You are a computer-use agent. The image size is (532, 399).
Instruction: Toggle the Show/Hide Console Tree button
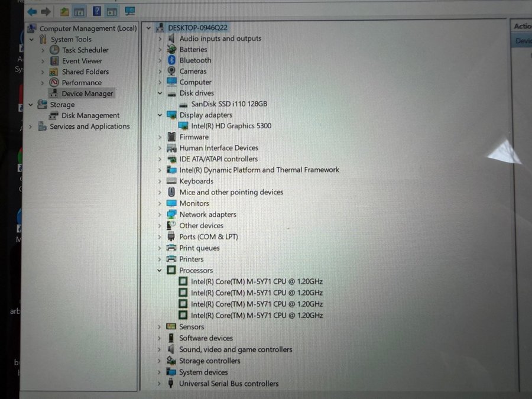click(x=79, y=11)
